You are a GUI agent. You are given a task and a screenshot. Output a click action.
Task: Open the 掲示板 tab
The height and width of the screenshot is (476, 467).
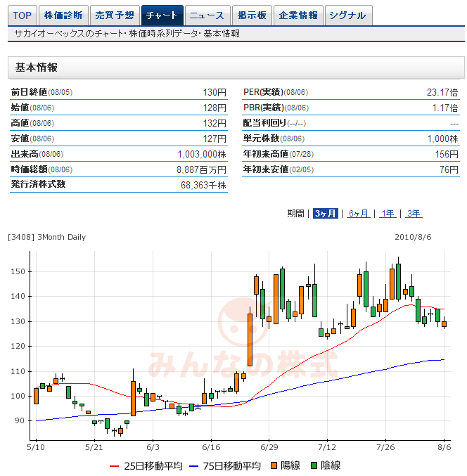[x=251, y=15]
